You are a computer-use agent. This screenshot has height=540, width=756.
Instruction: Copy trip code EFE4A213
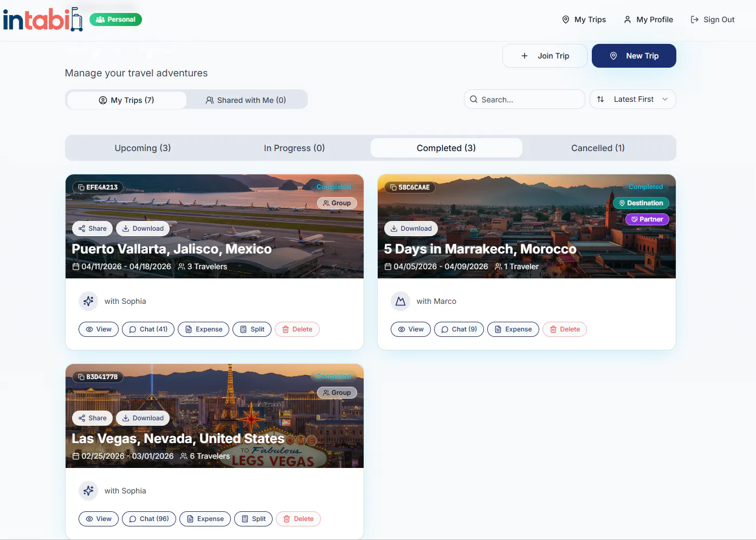click(x=98, y=187)
